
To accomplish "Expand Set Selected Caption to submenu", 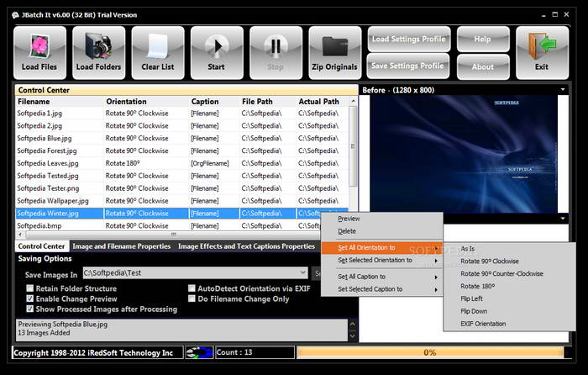I will click(x=381, y=289).
